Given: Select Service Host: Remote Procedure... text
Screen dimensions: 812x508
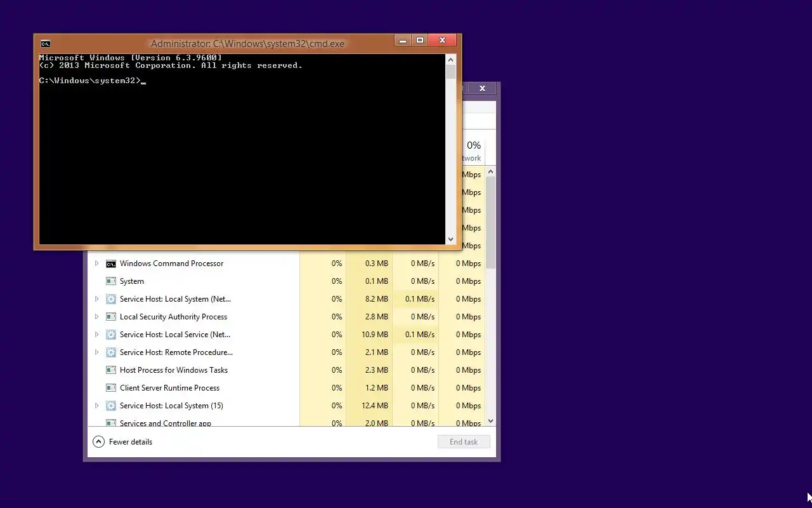Looking at the screenshot, I should pos(176,352).
